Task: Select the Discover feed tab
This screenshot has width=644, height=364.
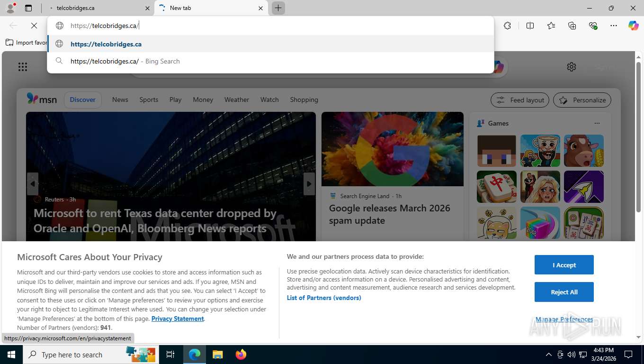Action: point(83,100)
